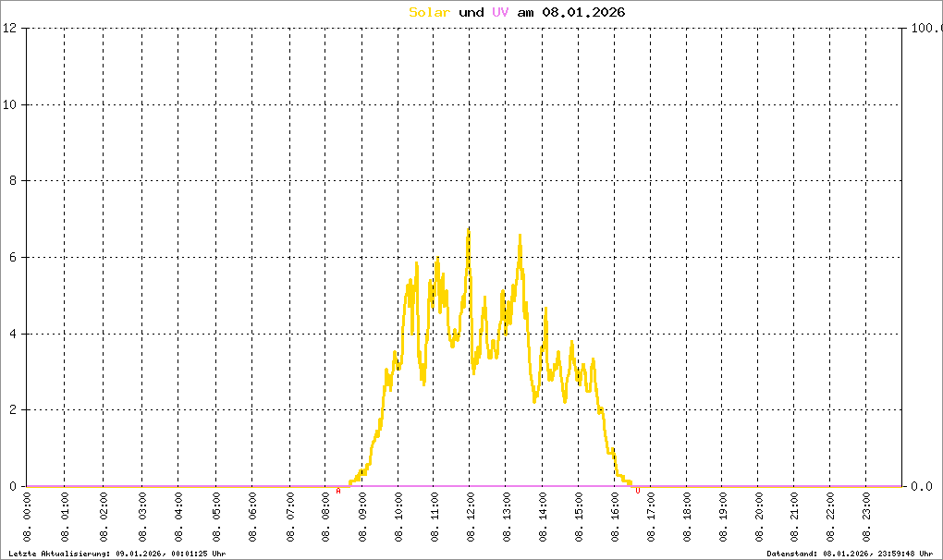The height and width of the screenshot is (560, 943).
Task: Click left axis label '6'
Action: click(x=13, y=257)
